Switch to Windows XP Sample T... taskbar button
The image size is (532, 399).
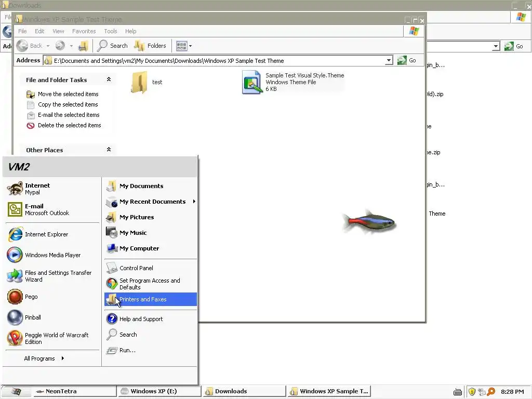coord(329,391)
